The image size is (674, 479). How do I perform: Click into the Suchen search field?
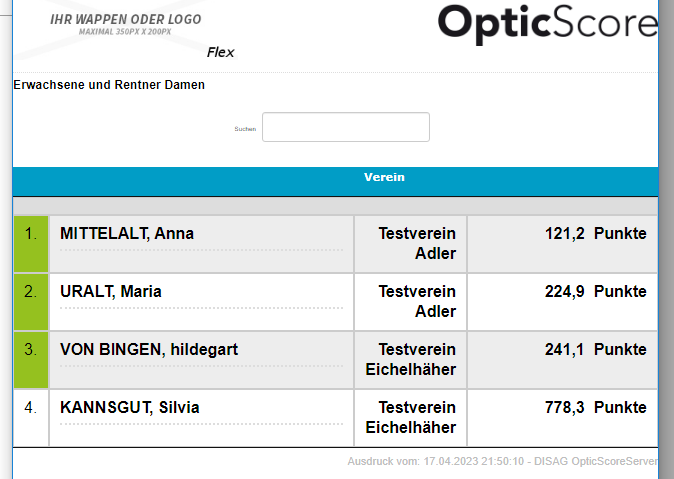[345, 127]
